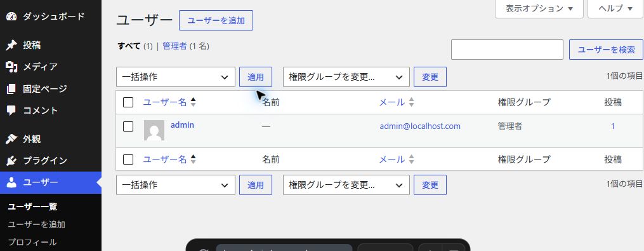Click the bottom 変更 button
644x251 pixels.
click(x=430, y=185)
